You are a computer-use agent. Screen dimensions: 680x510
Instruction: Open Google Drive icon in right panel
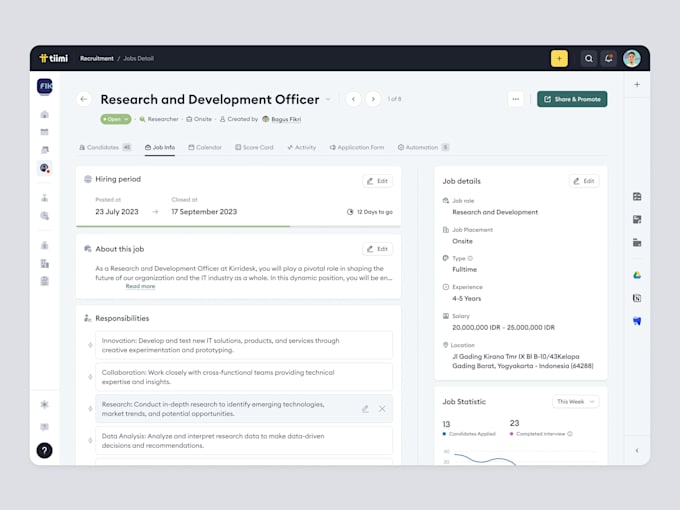click(x=637, y=275)
